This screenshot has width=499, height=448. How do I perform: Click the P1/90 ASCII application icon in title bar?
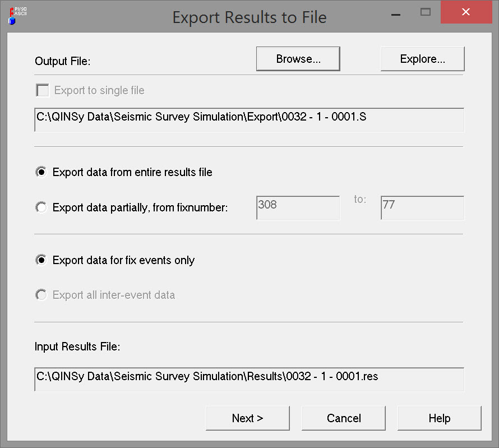(17, 16)
